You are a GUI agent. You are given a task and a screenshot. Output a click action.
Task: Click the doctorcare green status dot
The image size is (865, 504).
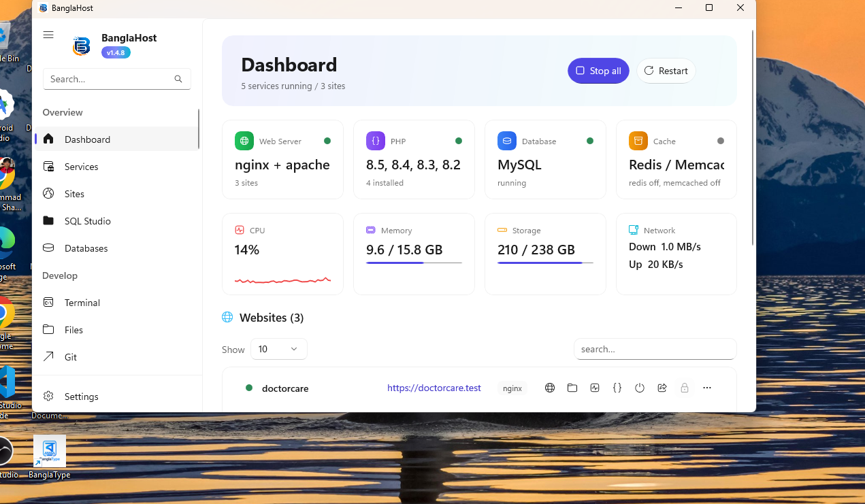[x=249, y=388]
